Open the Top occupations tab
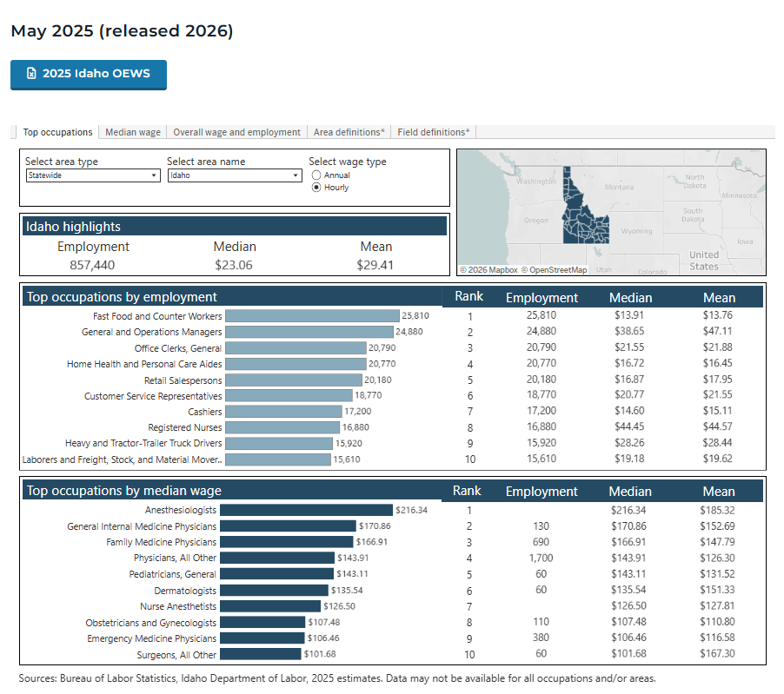 (57, 132)
